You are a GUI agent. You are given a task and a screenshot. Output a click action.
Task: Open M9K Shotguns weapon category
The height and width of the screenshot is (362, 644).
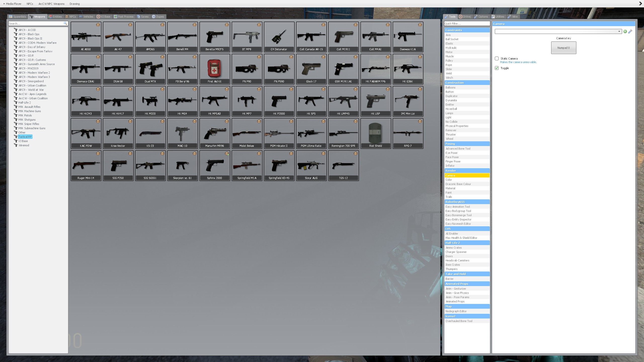[27, 120]
